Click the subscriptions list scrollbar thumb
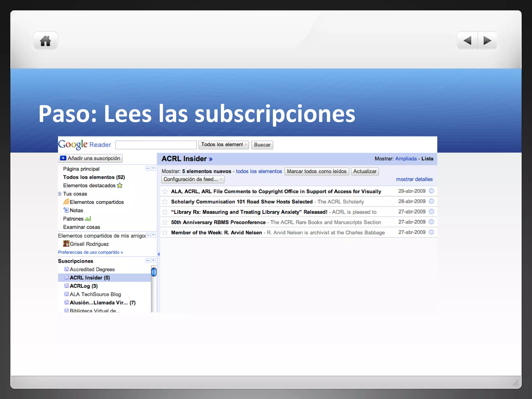 tap(154, 272)
